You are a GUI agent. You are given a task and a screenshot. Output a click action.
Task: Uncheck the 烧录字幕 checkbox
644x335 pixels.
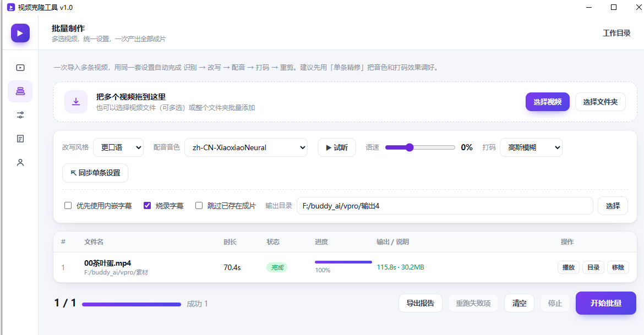pos(147,206)
